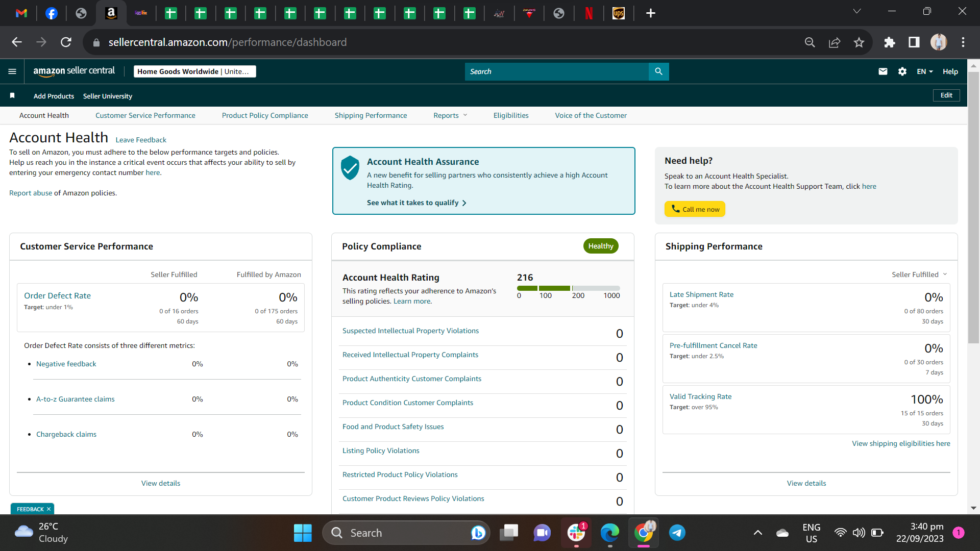Open the Leave Feedback link
Screen dimensions: 980x551
pyautogui.click(x=141, y=140)
